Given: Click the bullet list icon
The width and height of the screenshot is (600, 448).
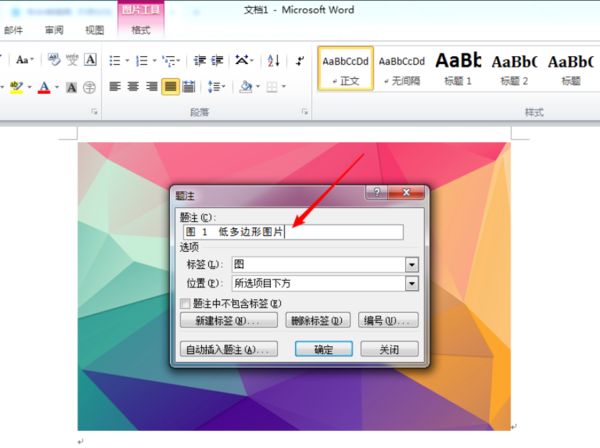Looking at the screenshot, I should (115, 60).
